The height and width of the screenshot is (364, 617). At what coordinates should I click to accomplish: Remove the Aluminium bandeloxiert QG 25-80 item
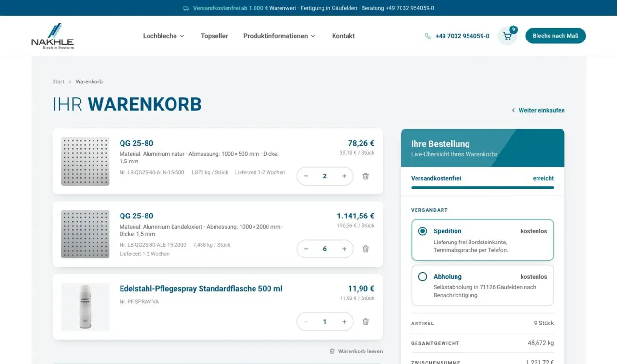click(366, 249)
